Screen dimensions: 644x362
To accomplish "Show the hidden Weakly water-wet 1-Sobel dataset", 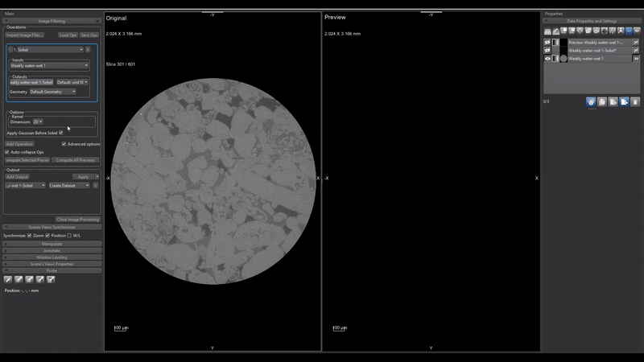I will 547,51.
